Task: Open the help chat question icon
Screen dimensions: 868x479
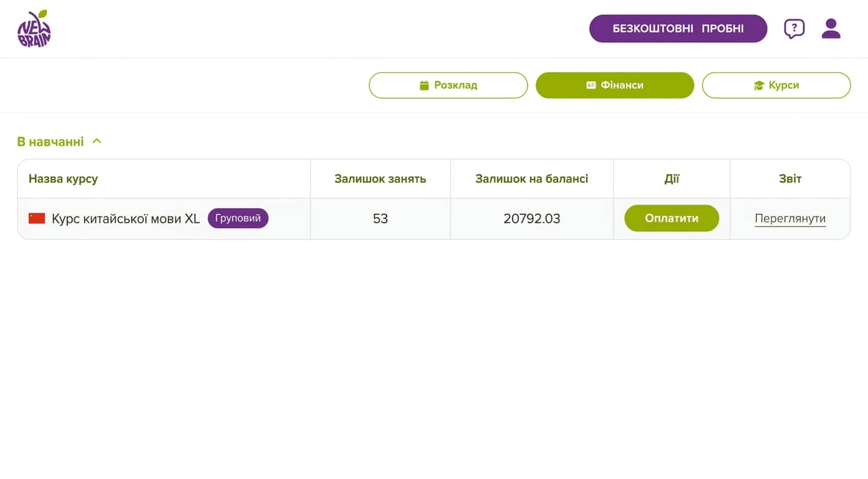Action: tap(794, 29)
